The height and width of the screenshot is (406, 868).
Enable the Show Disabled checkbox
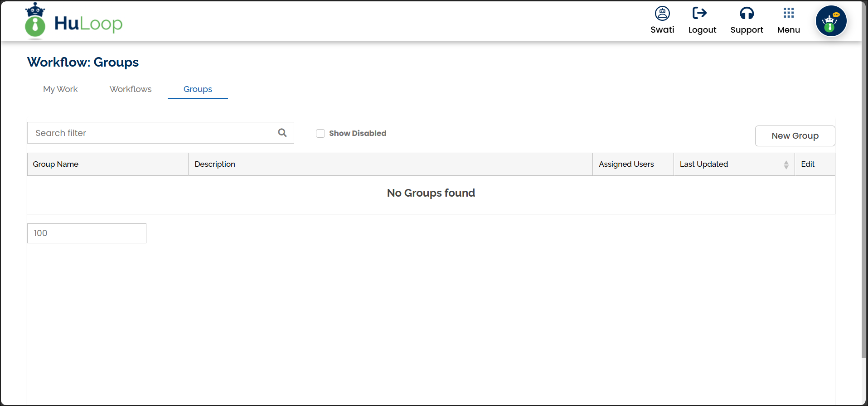320,133
